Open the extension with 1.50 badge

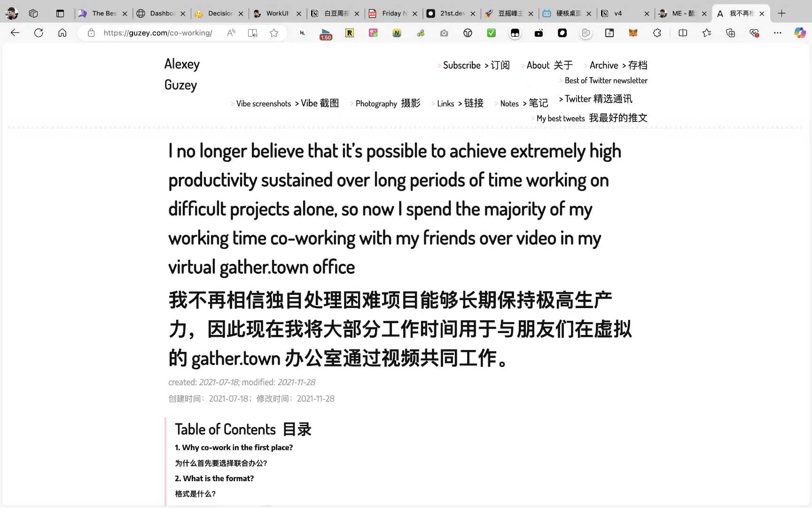coord(326,34)
